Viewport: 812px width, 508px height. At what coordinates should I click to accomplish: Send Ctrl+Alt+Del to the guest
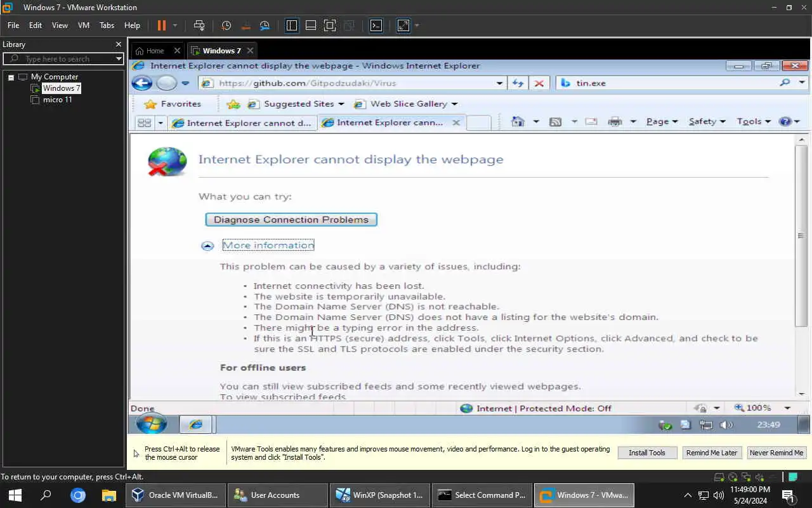(199, 25)
